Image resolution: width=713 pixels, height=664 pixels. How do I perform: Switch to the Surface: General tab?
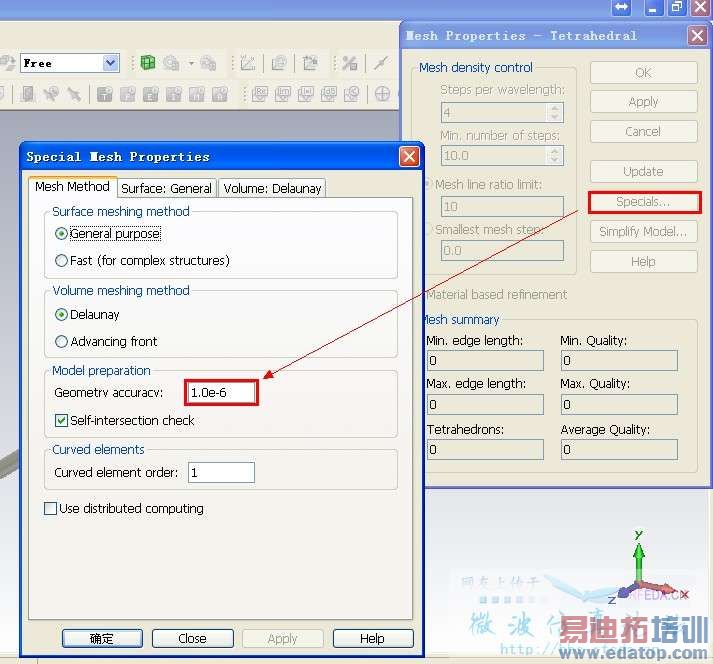[166, 188]
